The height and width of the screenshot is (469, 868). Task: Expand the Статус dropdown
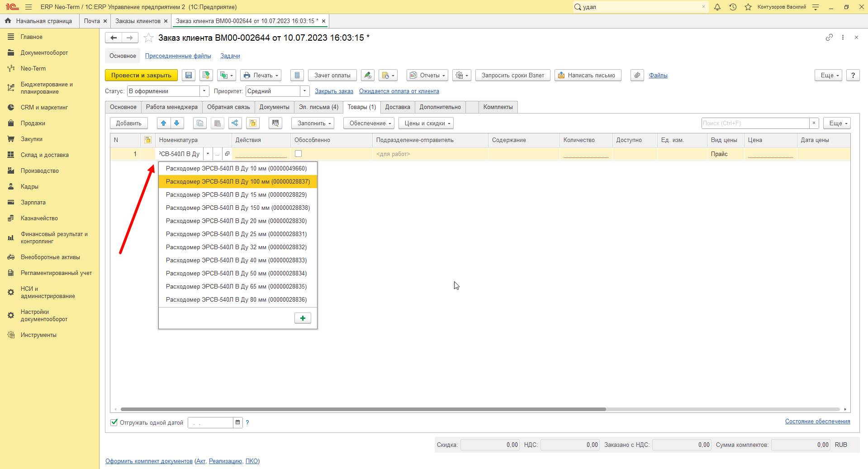pyautogui.click(x=204, y=91)
